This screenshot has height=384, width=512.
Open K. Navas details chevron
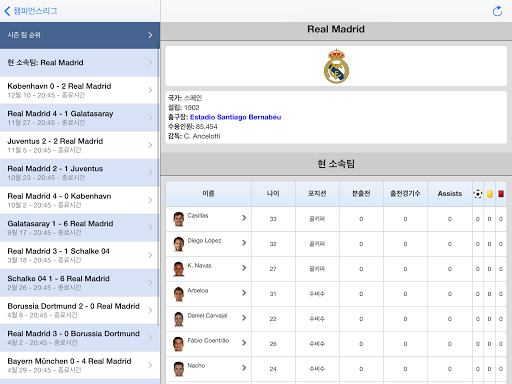244,268
